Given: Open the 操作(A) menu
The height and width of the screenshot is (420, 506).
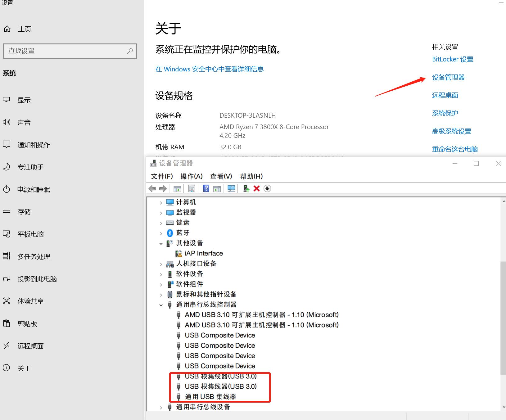Looking at the screenshot, I should (192, 176).
